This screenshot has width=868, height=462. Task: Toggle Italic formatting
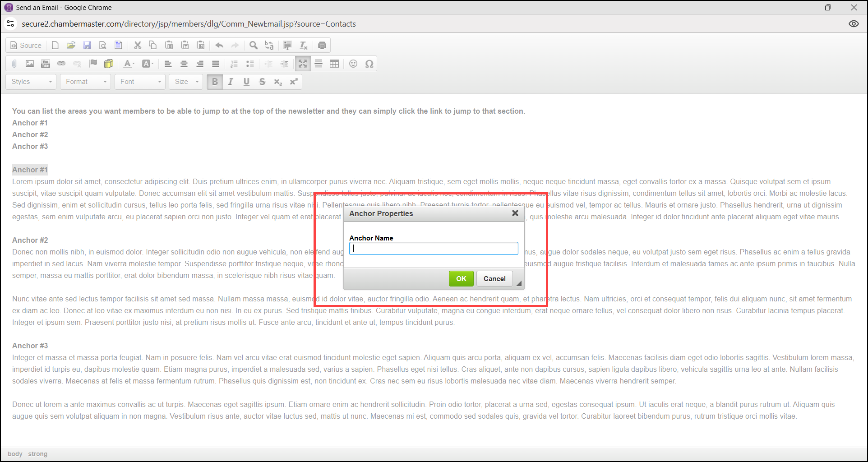[231, 82]
